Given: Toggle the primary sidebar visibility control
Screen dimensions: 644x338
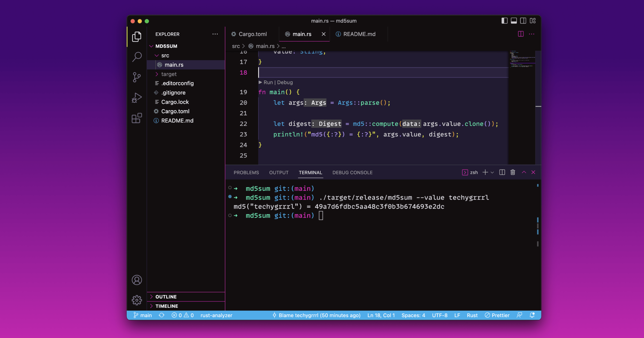Looking at the screenshot, I should coord(504,21).
